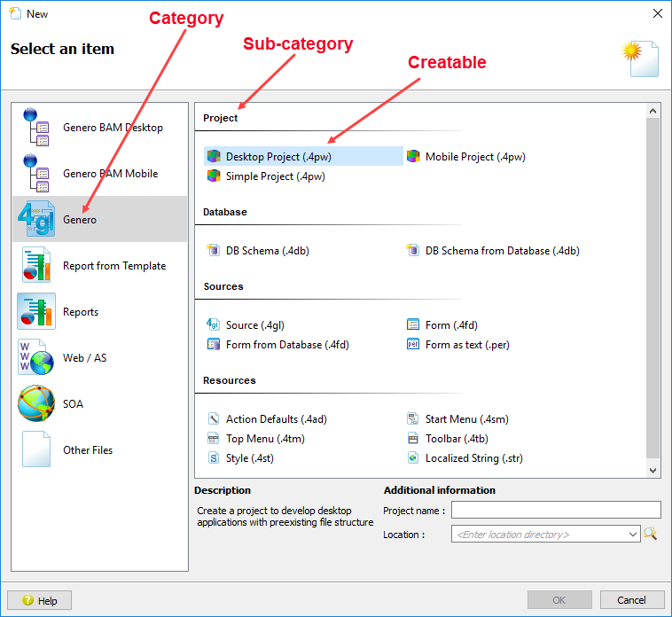Choose Simple Project (.4pw) from the list

tap(275, 176)
